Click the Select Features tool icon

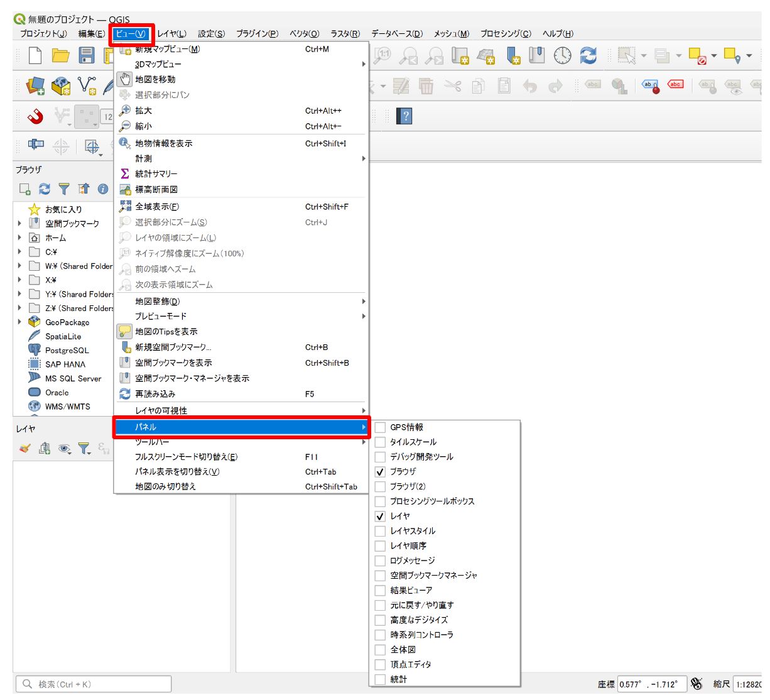(x=626, y=55)
